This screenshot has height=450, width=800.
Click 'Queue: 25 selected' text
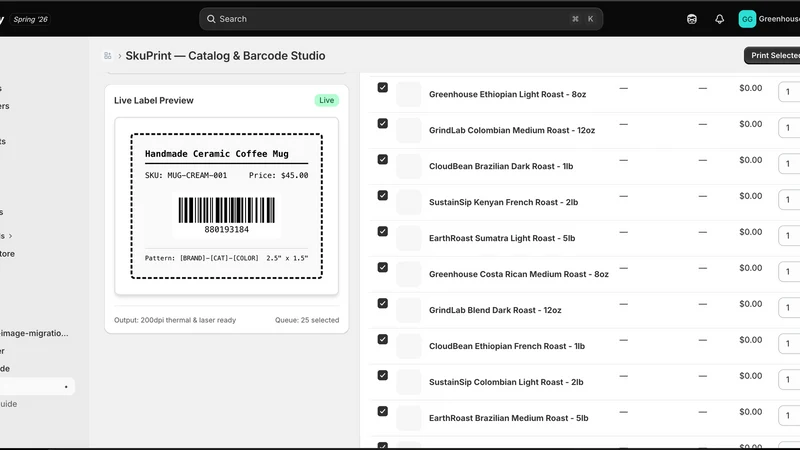(307, 320)
